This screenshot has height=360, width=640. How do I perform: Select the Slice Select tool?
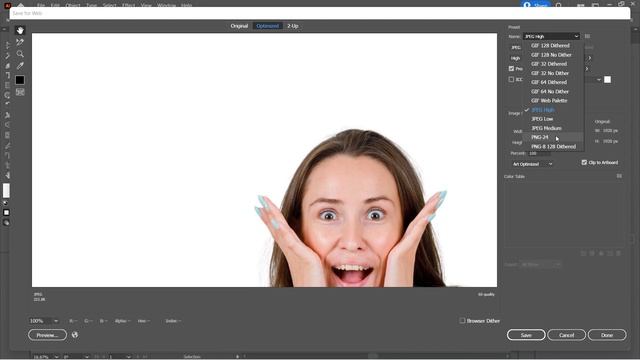(x=20, y=42)
